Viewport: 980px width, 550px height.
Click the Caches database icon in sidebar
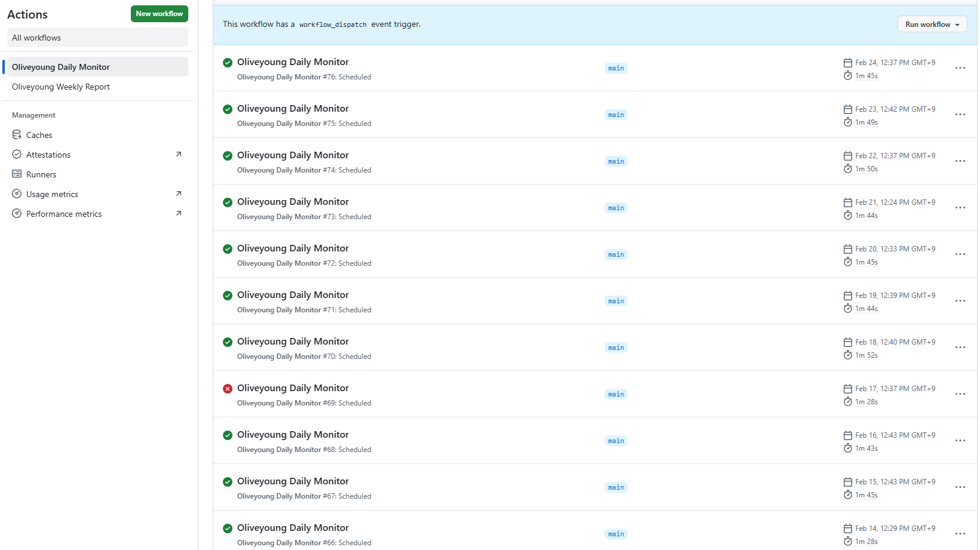pos(17,135)
